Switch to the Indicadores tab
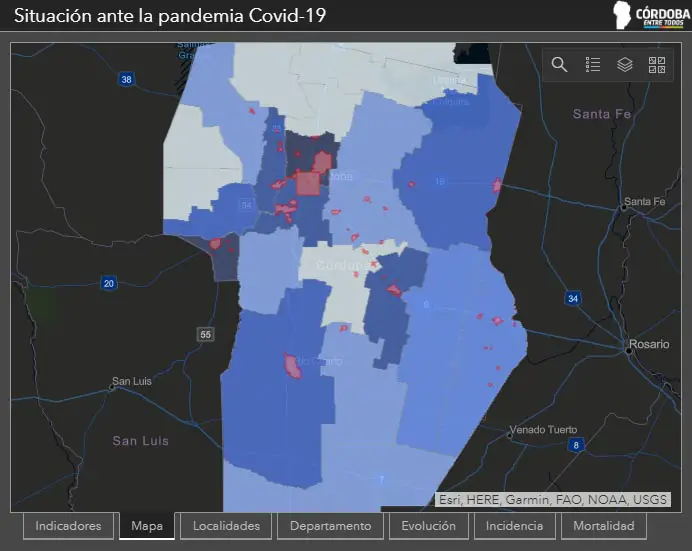This screenshot has width=692, height=551. (x=68, y=526)
